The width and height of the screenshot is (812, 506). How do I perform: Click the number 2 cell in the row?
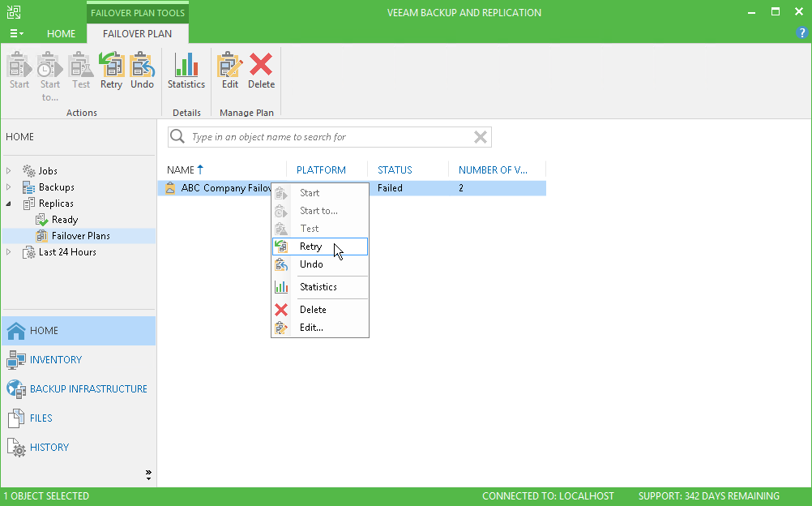coord(461,188)
